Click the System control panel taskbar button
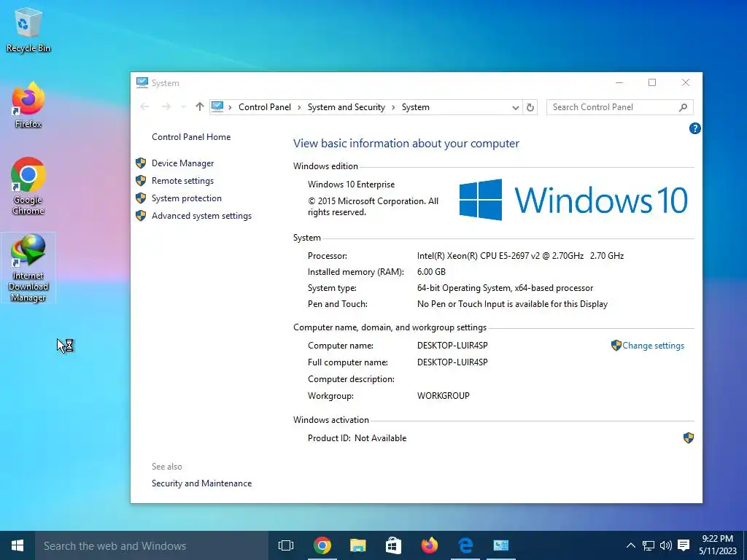Image resolution: width=747 pixels, height=560 pixels. pos(500,545)
